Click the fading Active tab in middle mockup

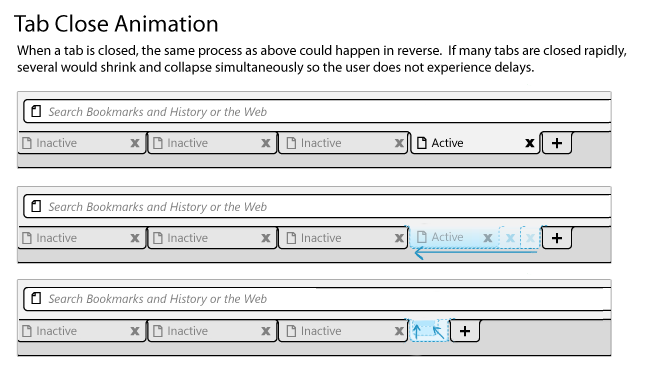coord(454,237)
